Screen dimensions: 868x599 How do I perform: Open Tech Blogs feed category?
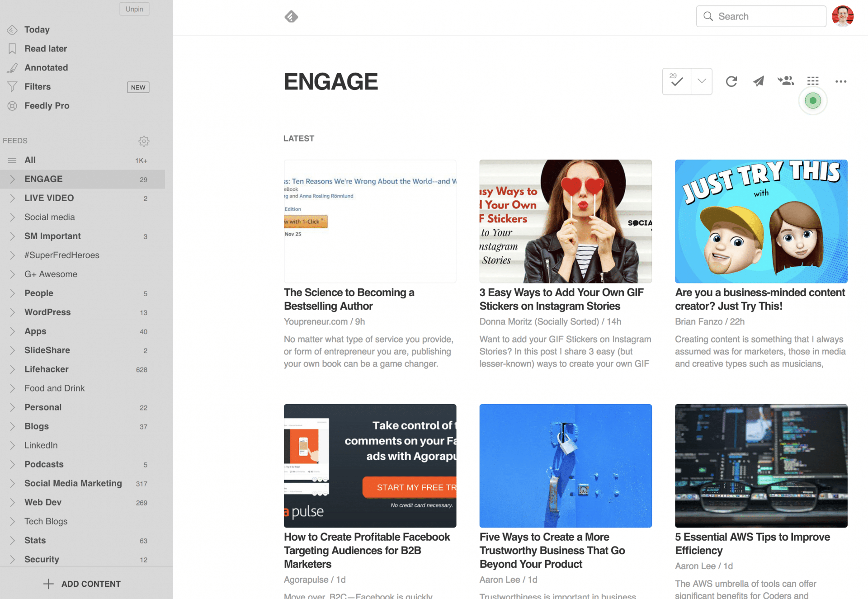coord(46,521)
